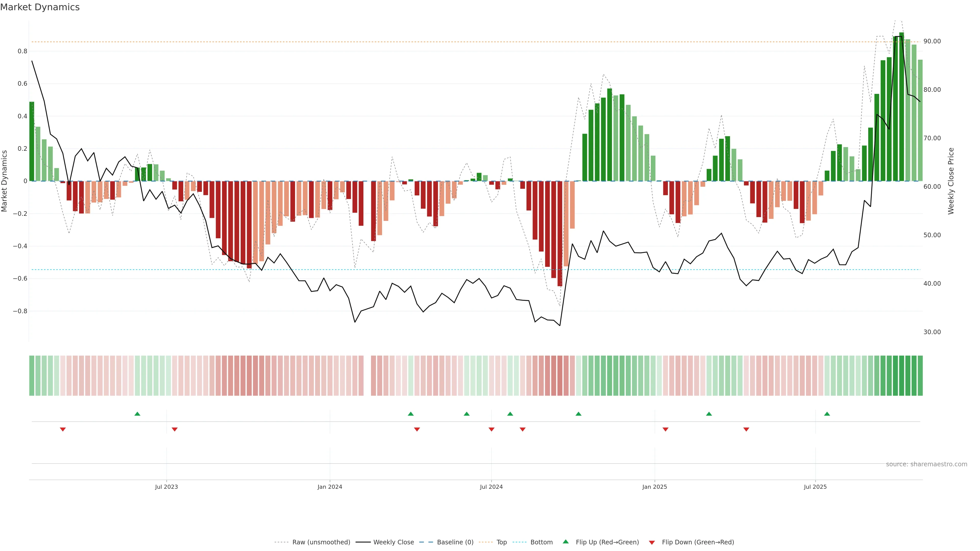Click the red flip-down marker on the Jul 2024 gridline

tap(491, 429)
